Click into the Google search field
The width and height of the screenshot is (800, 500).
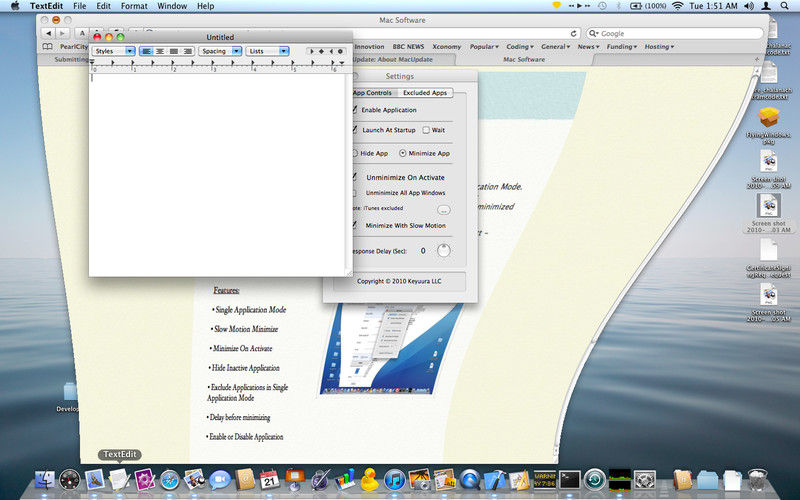pyautogui.click(x=674, y=34)
